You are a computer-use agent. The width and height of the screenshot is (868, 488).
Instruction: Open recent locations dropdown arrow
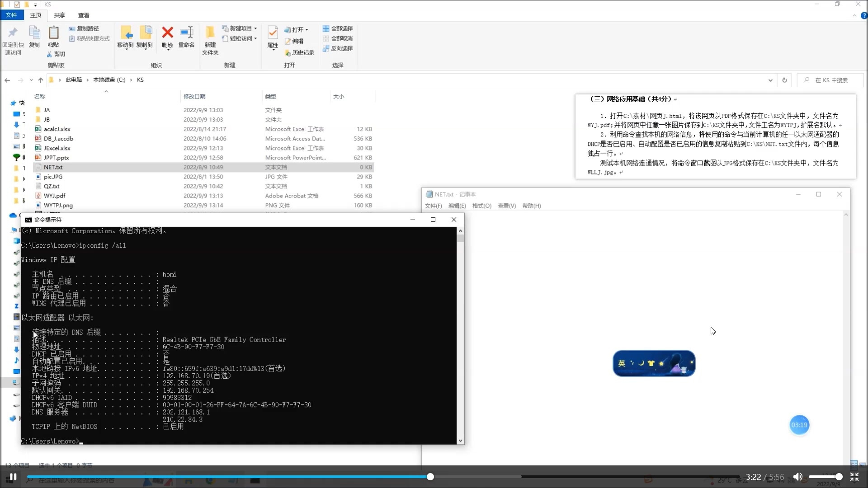31,80
